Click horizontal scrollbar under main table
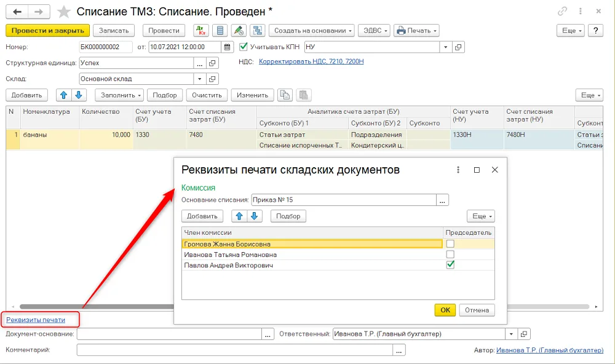Image resolution: width=615 pixels, height=364 pixels. coord(304,307)
